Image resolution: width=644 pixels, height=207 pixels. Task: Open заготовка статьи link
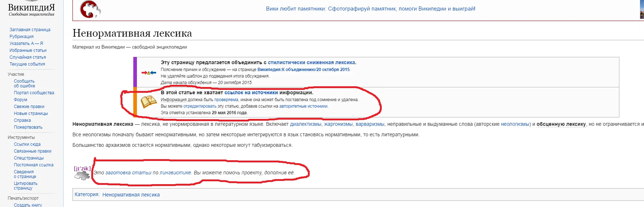pos(128,173)
